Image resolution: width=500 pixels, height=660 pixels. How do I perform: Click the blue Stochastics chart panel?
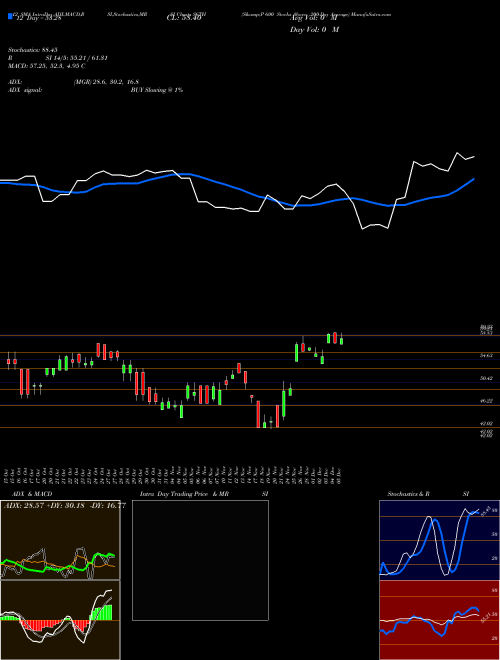click(439, 540)
